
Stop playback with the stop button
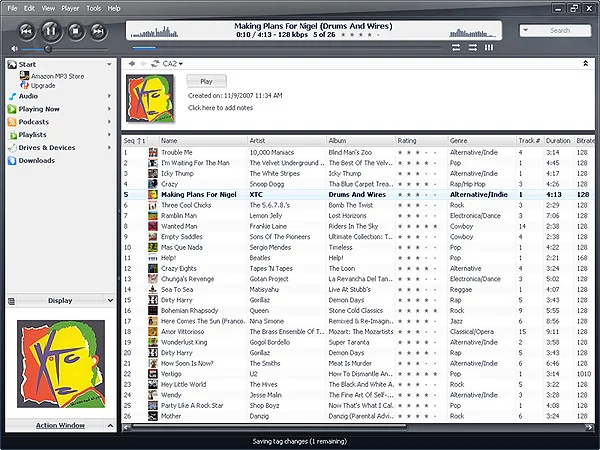click(76, 31)
